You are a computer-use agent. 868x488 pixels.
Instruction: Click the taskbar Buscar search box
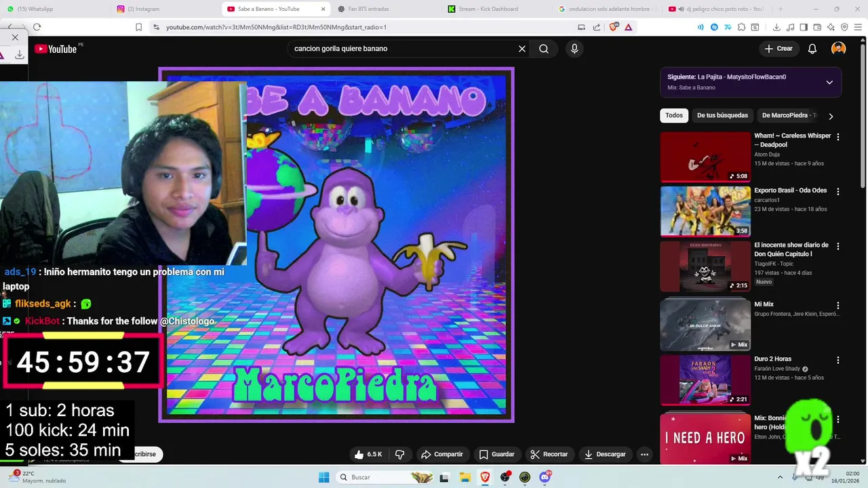[385, 477]
